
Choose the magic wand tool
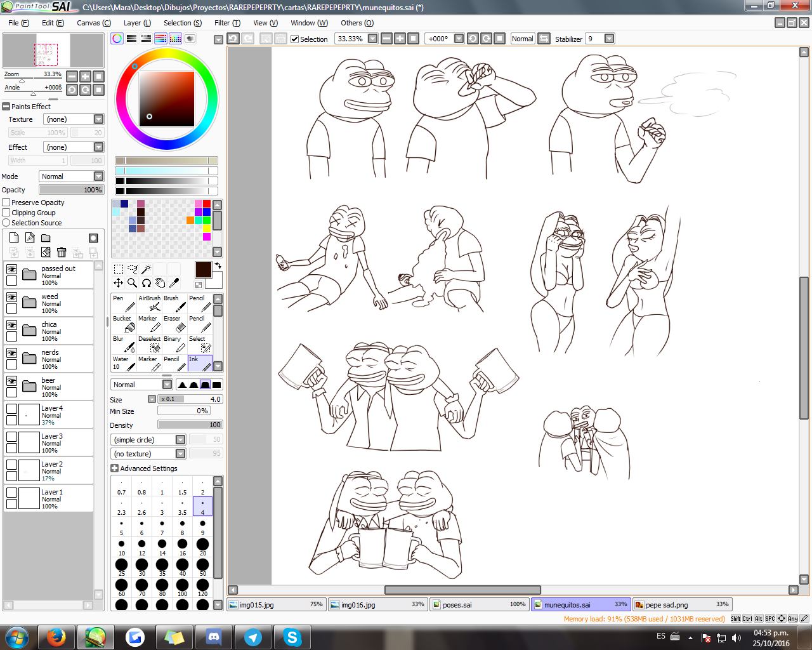click(x=146, y=269)
